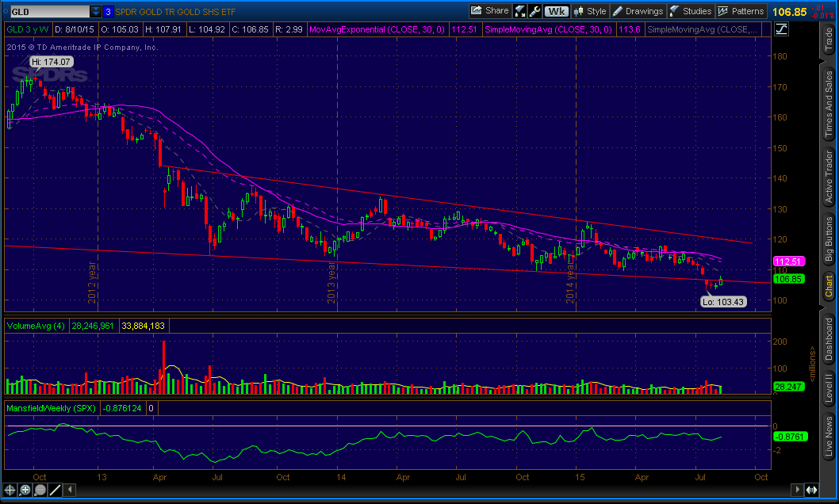The image size is (839, 504).
Task: Click the blue symbol link number 3
Action: point(108,11)
